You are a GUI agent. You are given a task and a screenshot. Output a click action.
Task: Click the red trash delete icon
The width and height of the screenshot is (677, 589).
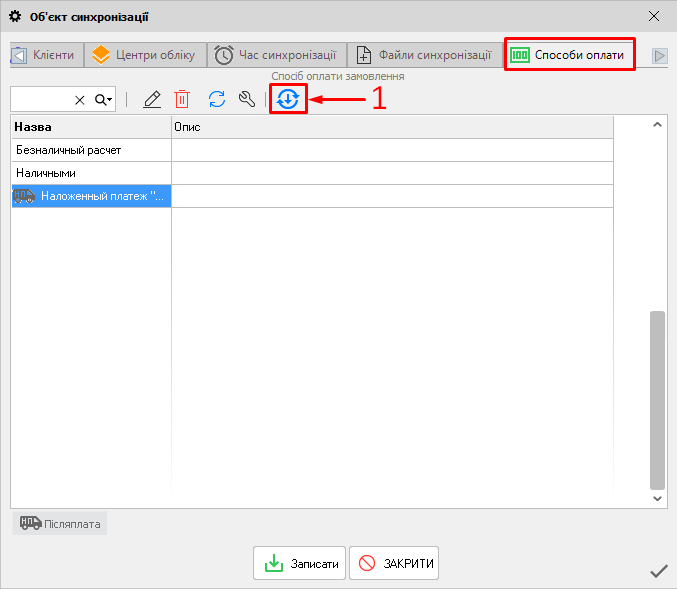click(182, 99)
